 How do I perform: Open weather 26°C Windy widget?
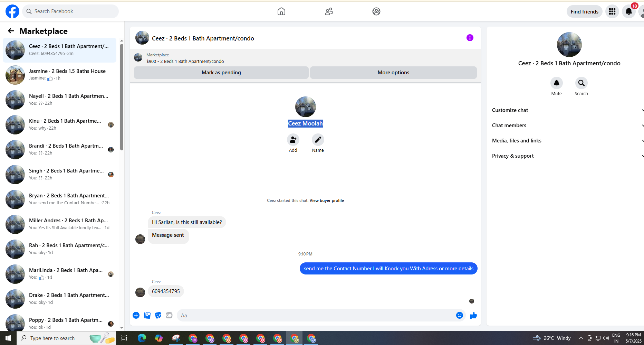tap(552, 338)
